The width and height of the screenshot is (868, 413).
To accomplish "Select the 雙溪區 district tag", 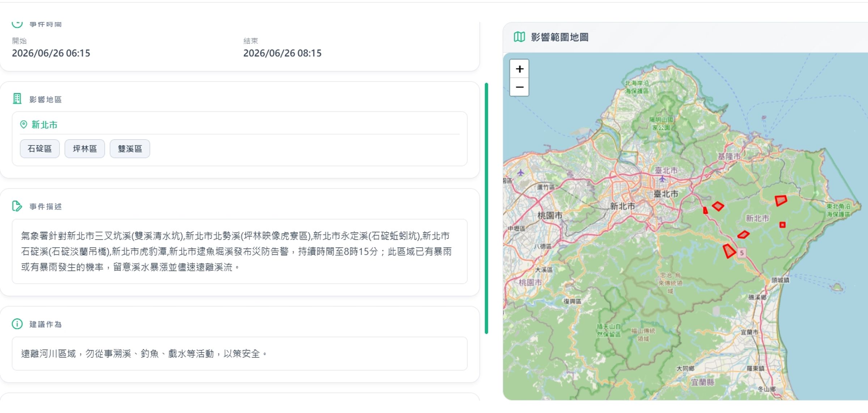I will [x=130, y=149].
